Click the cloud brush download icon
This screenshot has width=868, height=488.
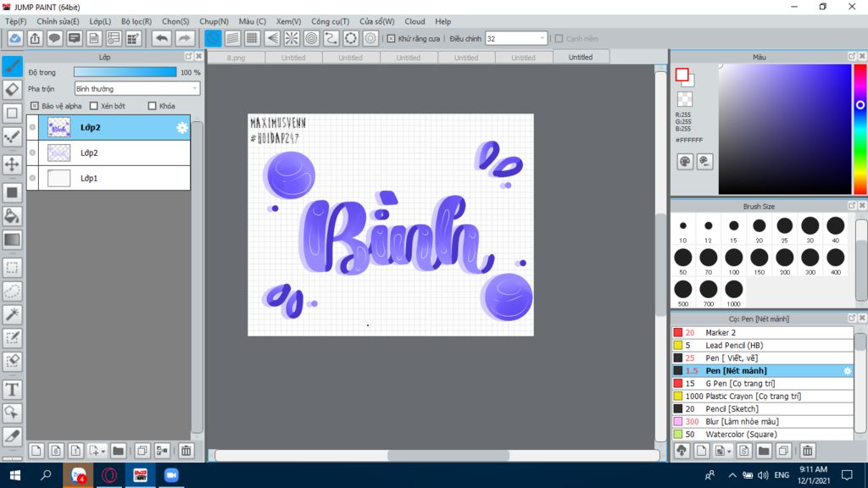click(682, 451)
